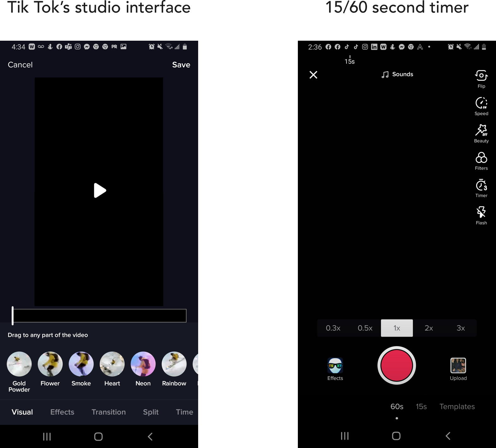Tap Android back button on left phone
The height and width of the screenshot is (448, 496).
click(150, 437)
